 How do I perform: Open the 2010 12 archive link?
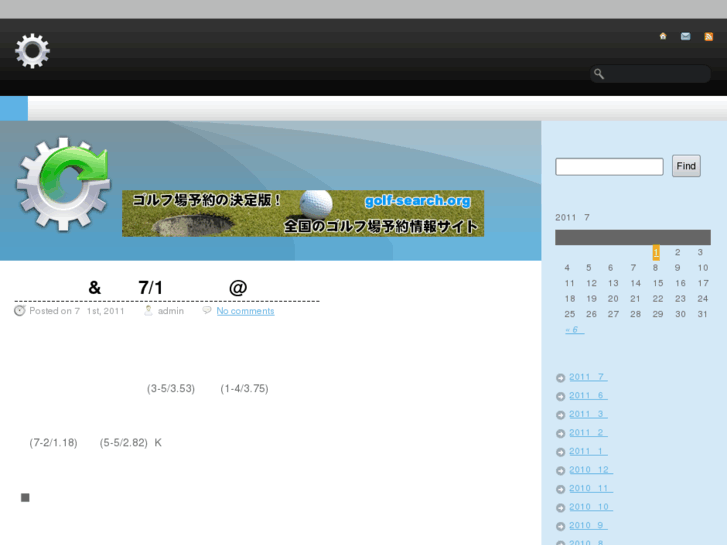591,470
